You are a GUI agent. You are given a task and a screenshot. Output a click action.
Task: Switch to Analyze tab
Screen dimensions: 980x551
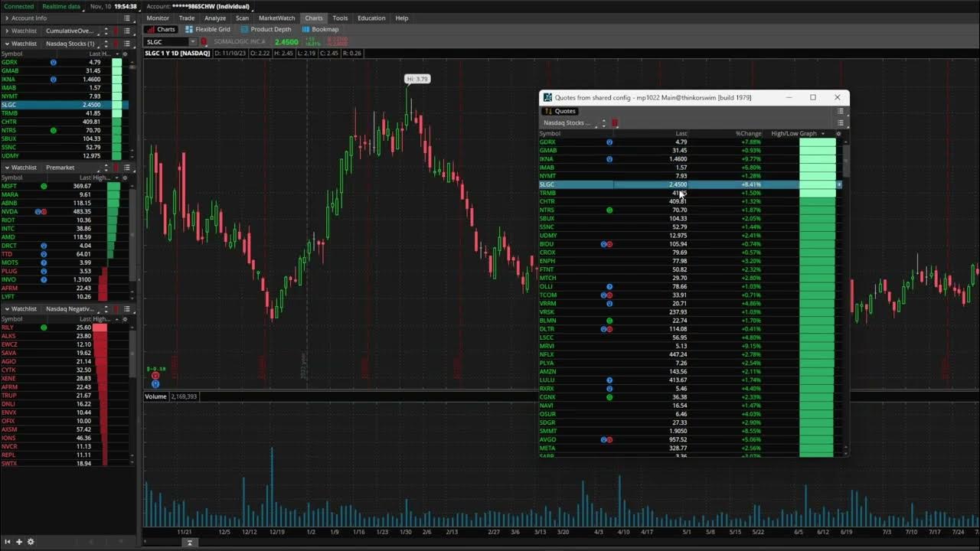(x=215, y=18)
